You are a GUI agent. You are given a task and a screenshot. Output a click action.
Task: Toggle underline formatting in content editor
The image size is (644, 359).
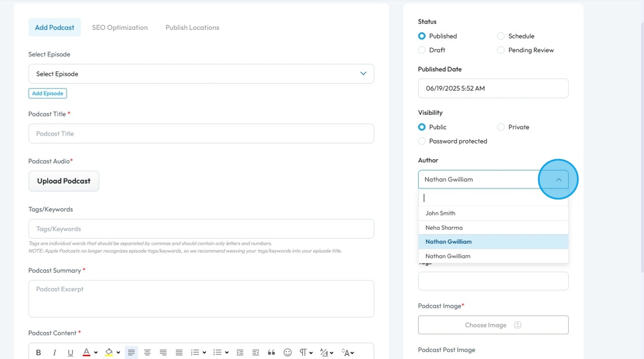(x=70, y=353)
